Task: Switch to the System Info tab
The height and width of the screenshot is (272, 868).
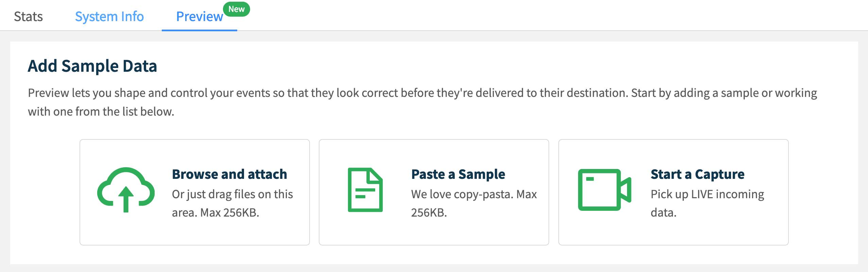Action: click(x=109, y=16)
